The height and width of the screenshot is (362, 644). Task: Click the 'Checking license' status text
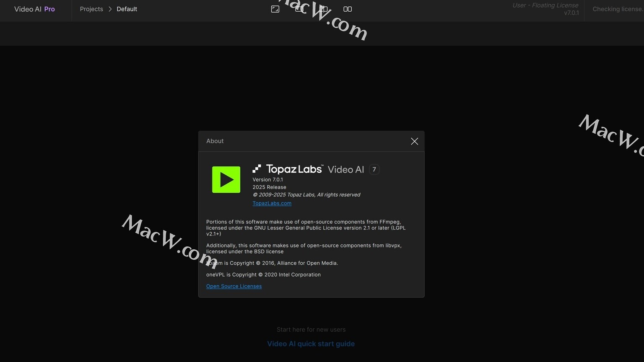pos(618,9)
